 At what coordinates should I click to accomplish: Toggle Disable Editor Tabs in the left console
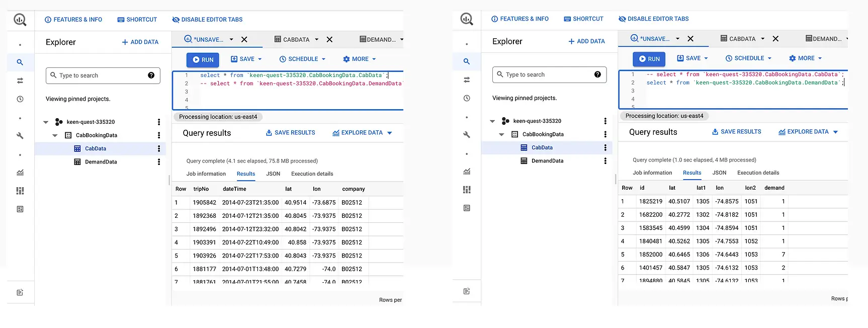[x=207, y=20]
